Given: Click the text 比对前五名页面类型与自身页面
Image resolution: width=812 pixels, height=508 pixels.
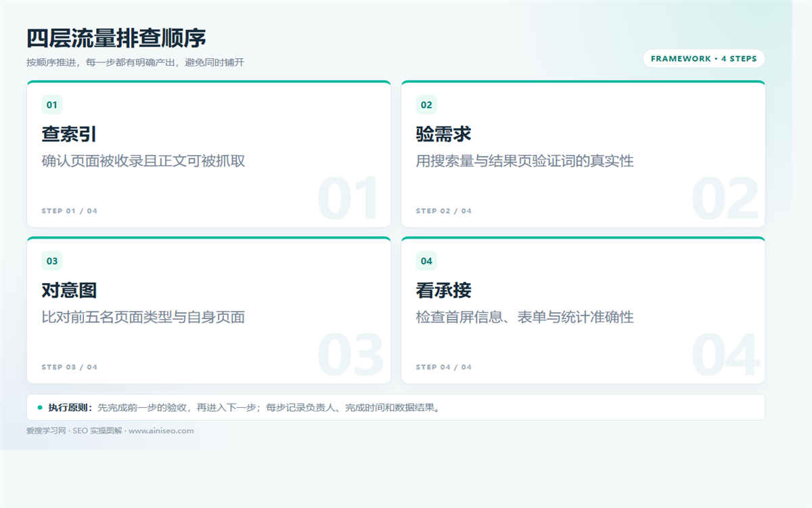Looking at the screenshot, I should [143, 317].
